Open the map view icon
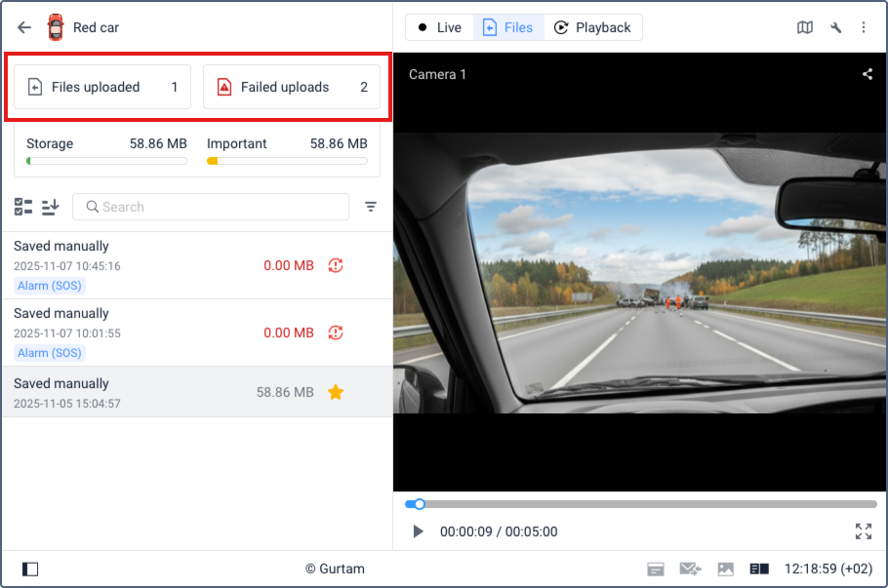 [805, 27]
